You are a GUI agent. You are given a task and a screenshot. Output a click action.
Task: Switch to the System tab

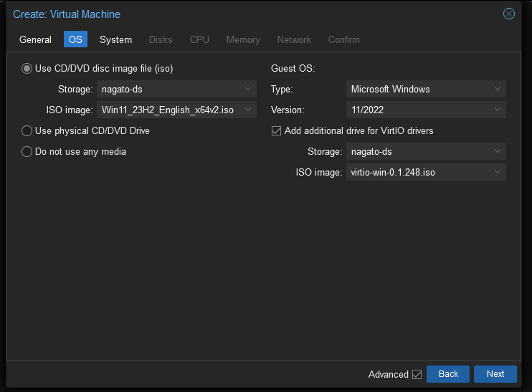point(115,39)
